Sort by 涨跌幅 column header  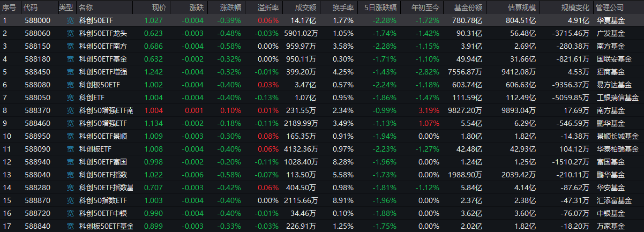pyautogui.click(x=230, y=8)
